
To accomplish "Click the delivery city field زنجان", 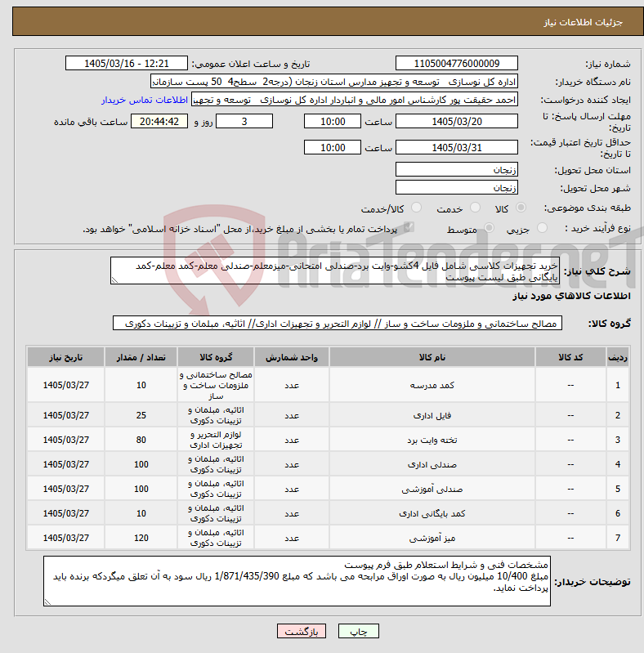I will pos(457,188).
